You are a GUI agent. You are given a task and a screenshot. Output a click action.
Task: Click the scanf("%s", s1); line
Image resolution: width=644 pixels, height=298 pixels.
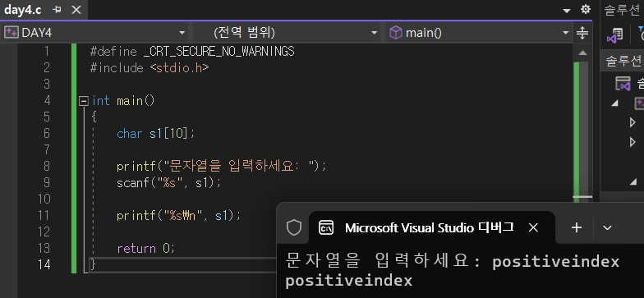click(x=169, y=182)
